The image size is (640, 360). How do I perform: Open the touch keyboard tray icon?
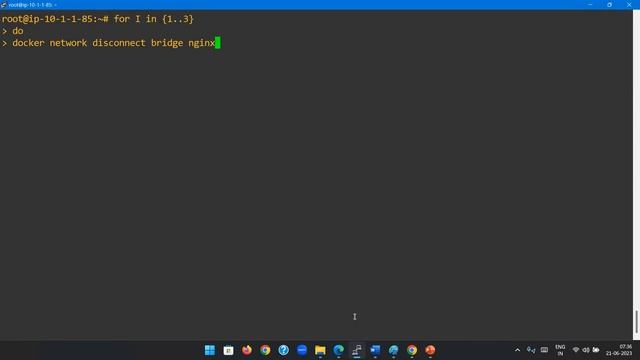(544, 350)
